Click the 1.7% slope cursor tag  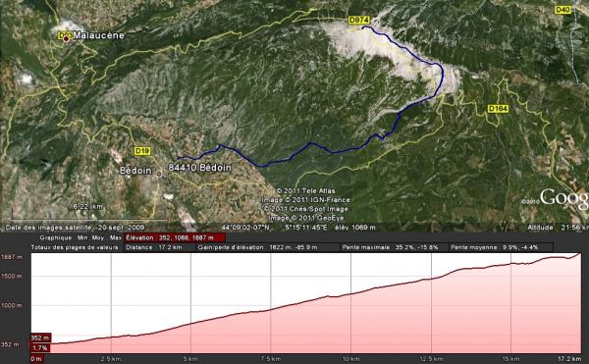click(x=40, y=348)
